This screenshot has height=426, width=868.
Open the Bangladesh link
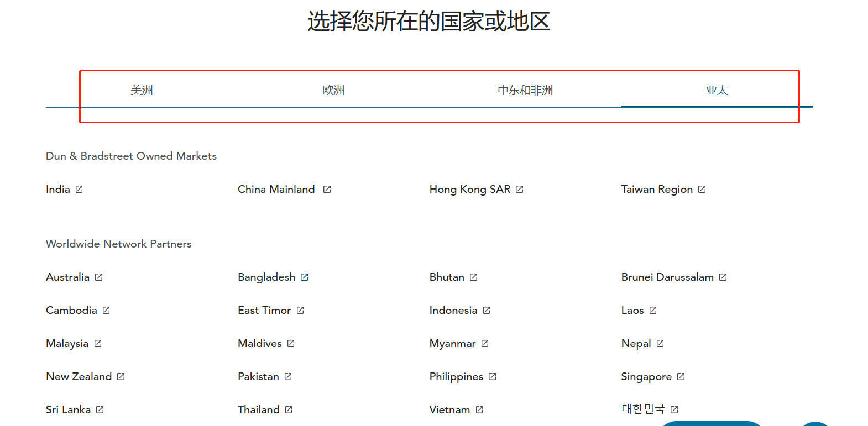point(266,277)
